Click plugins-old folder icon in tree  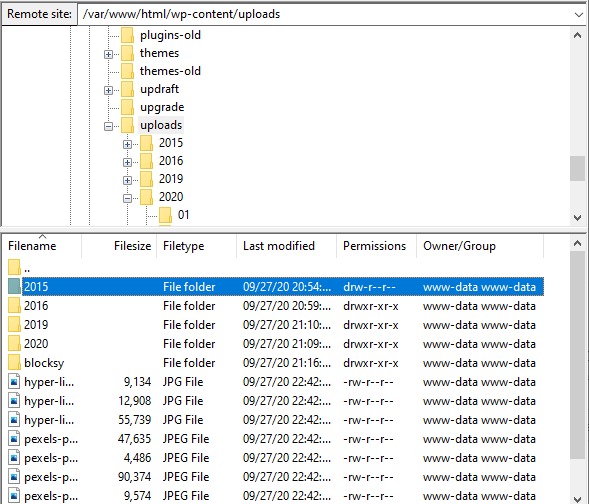pyautogui.click(x=127, y=35)
